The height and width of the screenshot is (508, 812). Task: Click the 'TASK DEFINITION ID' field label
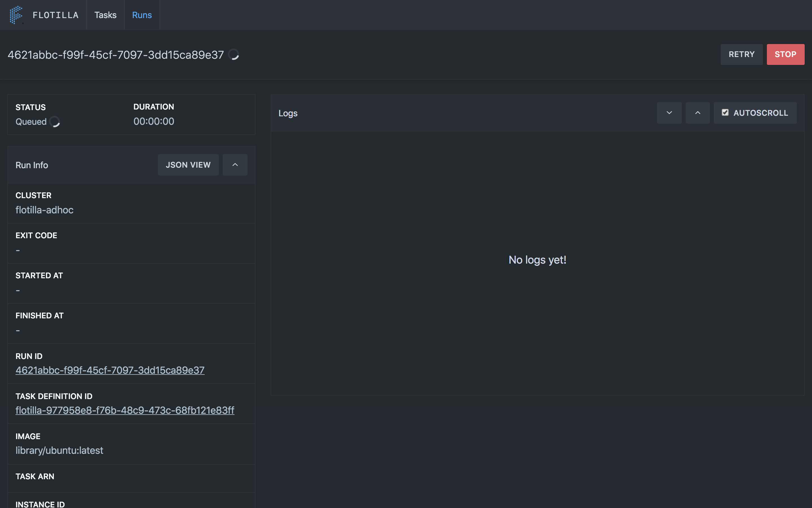(x=54, y=397)
